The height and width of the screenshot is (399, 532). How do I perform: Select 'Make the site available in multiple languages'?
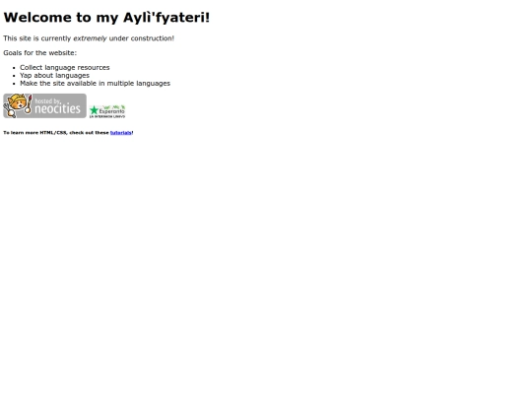(x=95, y=83)
